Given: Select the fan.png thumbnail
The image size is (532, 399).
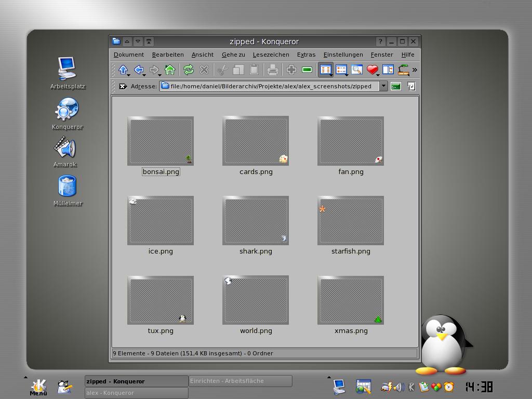Looking at the screenshot, I should (351, 141).
